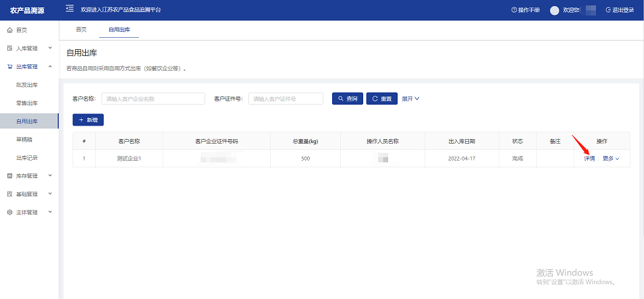Expand the 入库管理 menu chevron
Viewport: 644px width, 299px height.
click(50, 48)
